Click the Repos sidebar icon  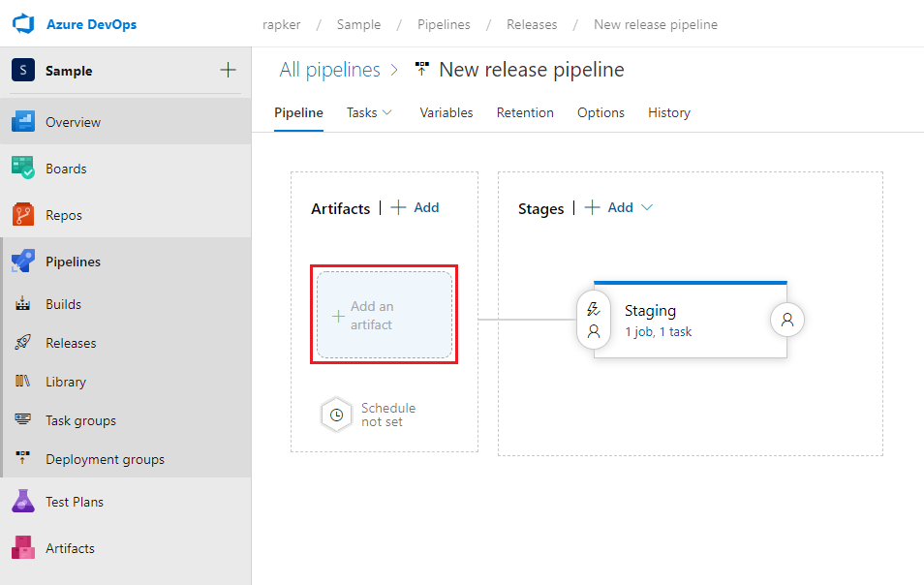[23, 214]
